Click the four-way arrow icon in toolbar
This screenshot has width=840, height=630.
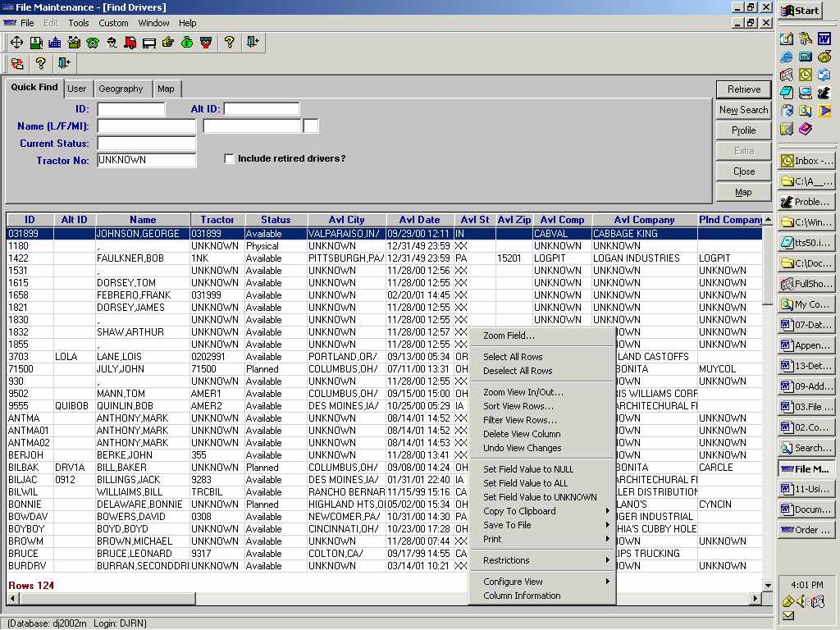coord(16,42)
